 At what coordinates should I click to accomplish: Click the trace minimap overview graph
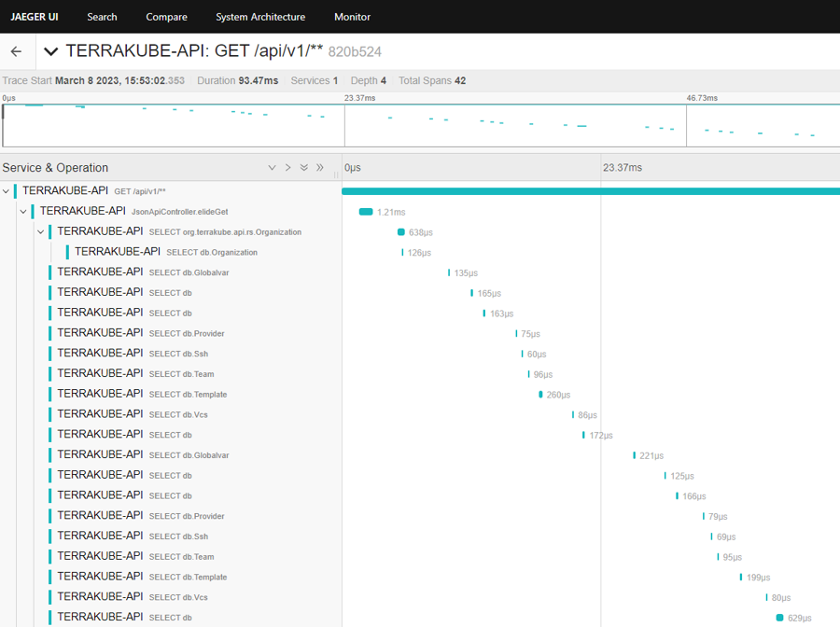coord(420,125)
